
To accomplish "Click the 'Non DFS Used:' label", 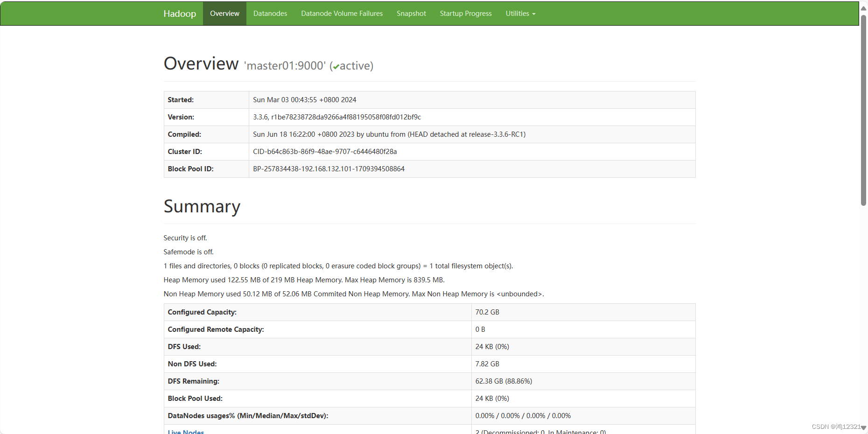I will point(192,364).
